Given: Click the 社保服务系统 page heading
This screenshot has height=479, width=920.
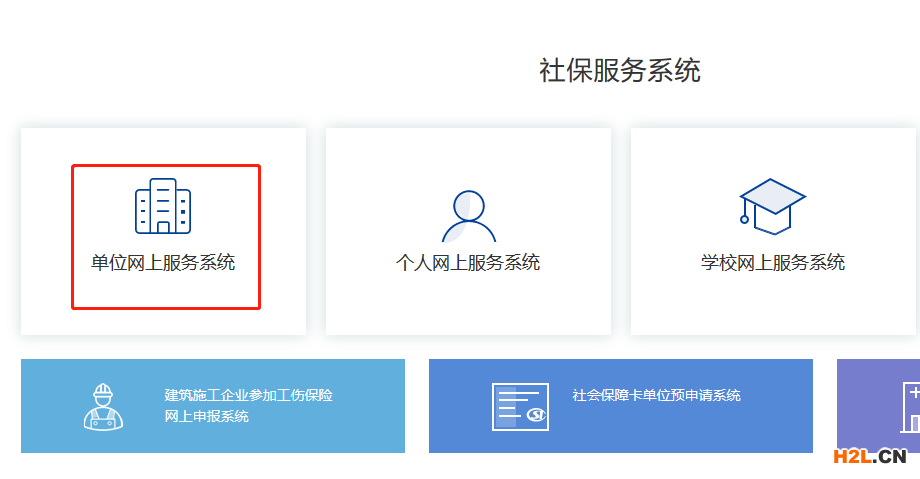Looking at the screenshot, I should pos(619,71).
